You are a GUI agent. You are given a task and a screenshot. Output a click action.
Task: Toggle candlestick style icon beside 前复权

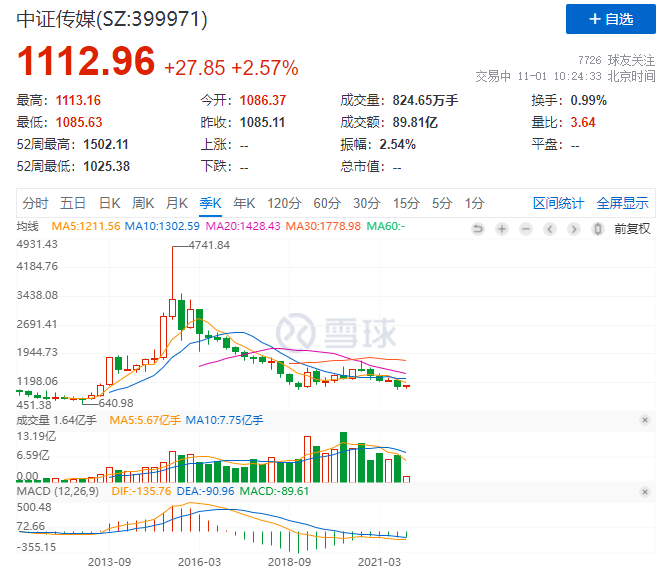(597, 229)
